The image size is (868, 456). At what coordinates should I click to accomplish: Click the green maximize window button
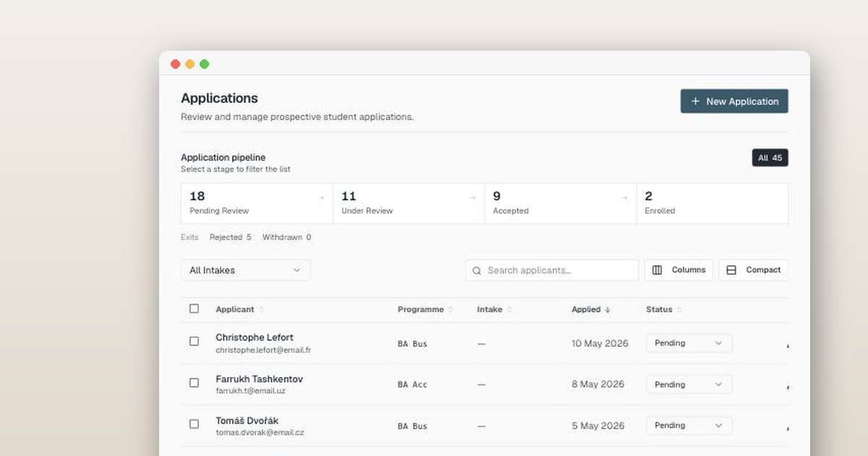[x=204, y=64]
